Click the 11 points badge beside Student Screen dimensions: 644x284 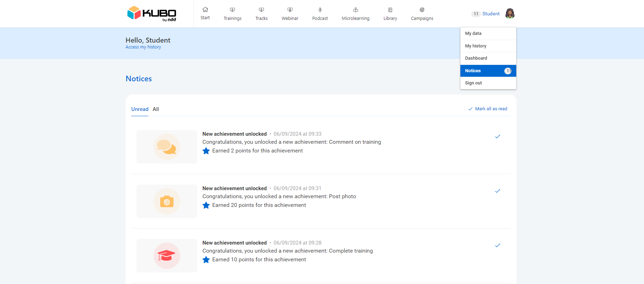click(476, 14)
